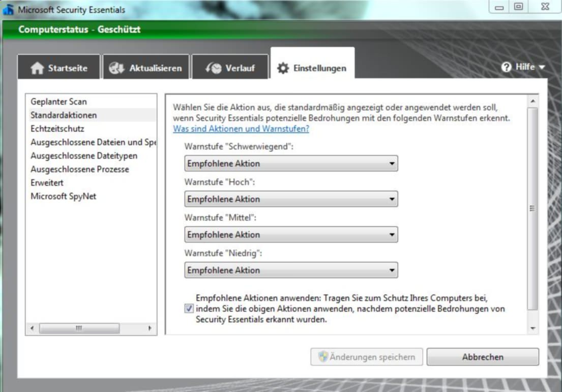
Task: Click the question mark Hilfe icon
Action: pyautogui.click(x=506, y=67)
